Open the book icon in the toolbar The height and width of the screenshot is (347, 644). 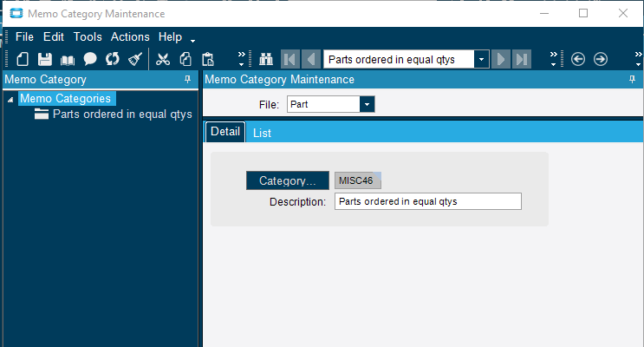68,60
